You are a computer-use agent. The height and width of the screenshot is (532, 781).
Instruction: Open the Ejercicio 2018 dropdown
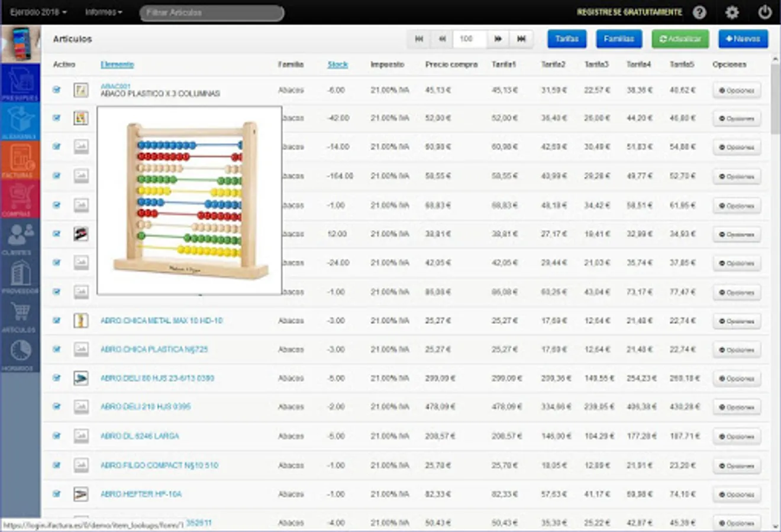pos(38,12)
